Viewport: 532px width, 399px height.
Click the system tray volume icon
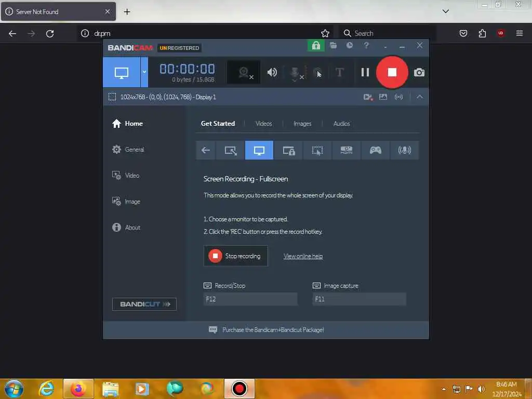tap(481, 389)
